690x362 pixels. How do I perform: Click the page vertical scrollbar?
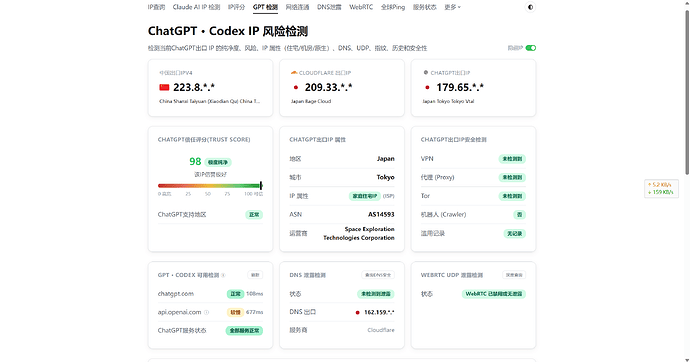pyautogui.click(x=686, y=92)
